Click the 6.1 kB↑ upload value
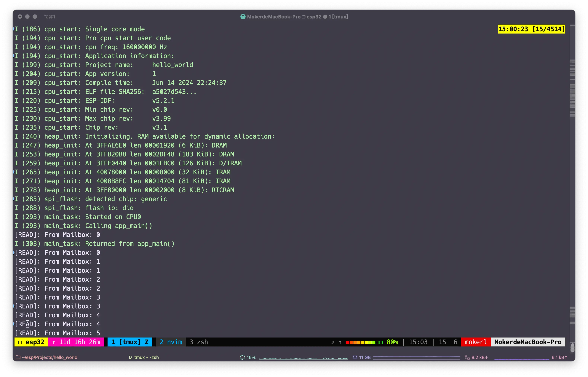Viewport: 588px width, 377px height. (x=559, y=357)
